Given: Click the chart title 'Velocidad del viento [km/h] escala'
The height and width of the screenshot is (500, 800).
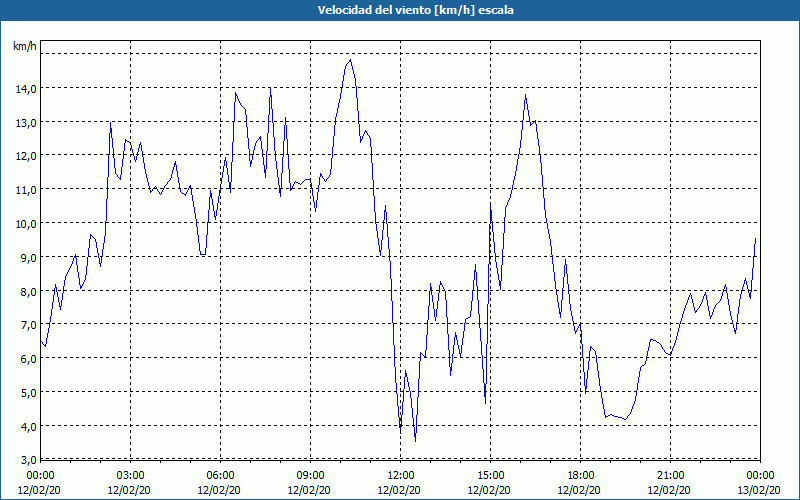Looking at the screenshot, I should (x=415, y=10).
